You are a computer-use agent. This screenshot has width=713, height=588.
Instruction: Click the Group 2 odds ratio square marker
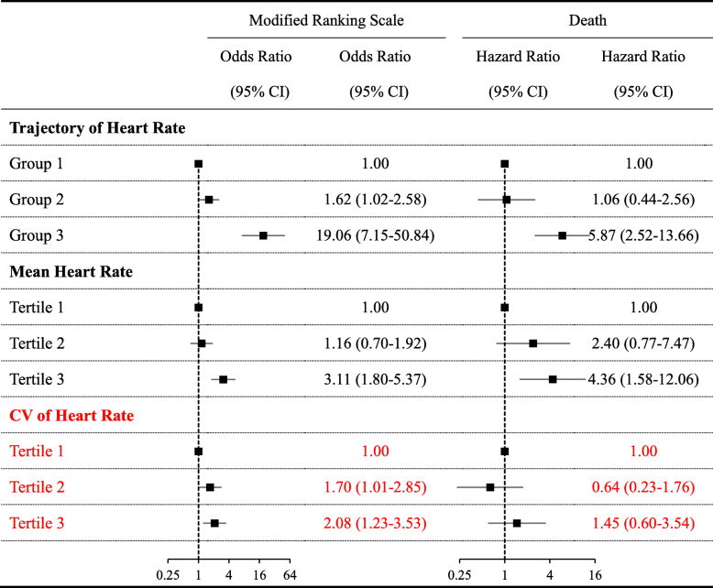coord(209,200)
